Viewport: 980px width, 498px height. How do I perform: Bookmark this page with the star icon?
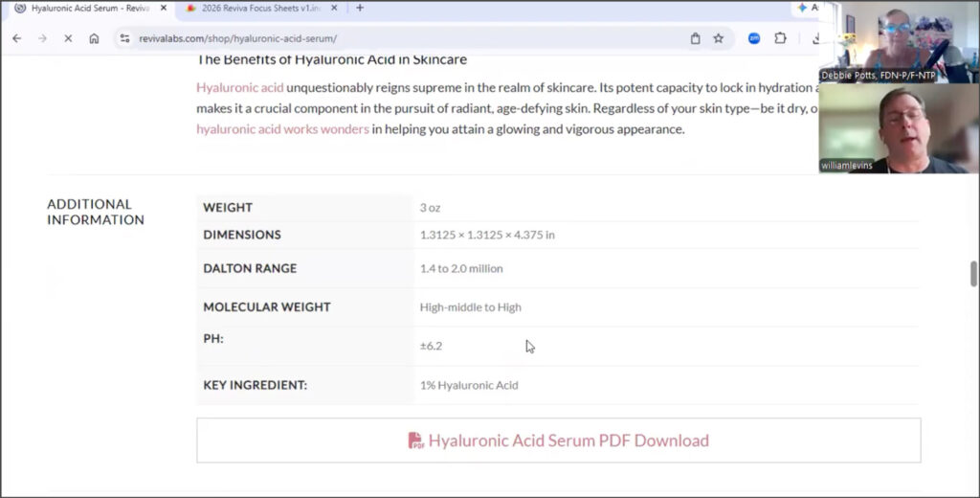(x=718, y=38)
